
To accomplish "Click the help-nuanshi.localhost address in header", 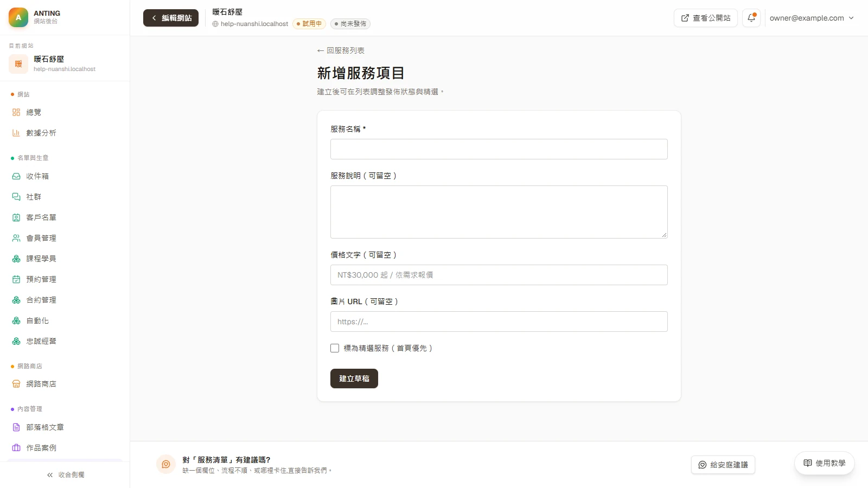I will [250, 24].
